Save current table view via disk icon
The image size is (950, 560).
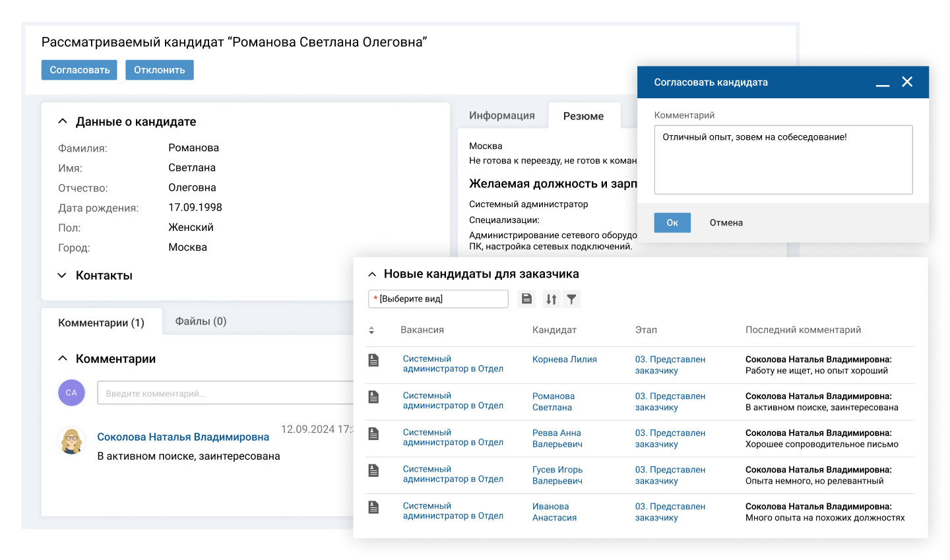click(x=526, y=298)
